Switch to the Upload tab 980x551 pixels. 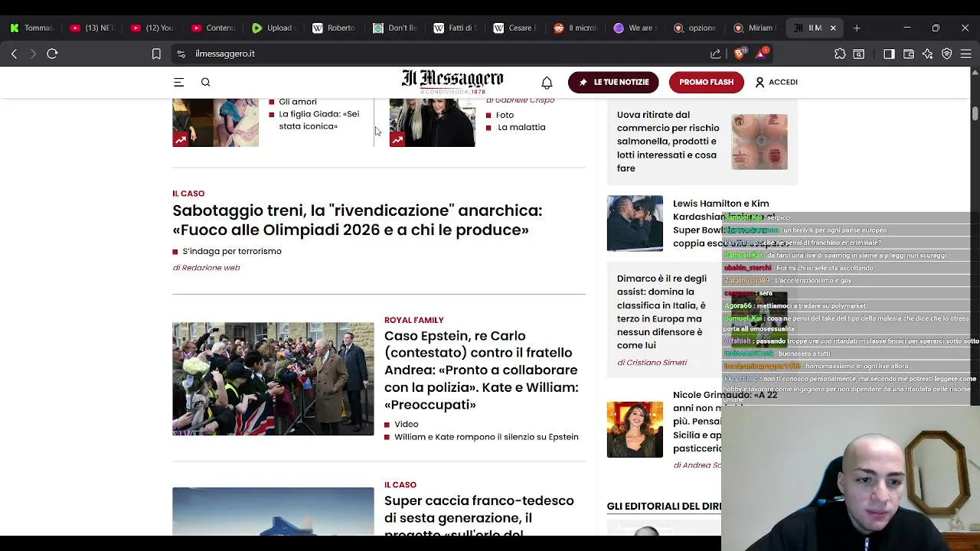coord(273,28)
